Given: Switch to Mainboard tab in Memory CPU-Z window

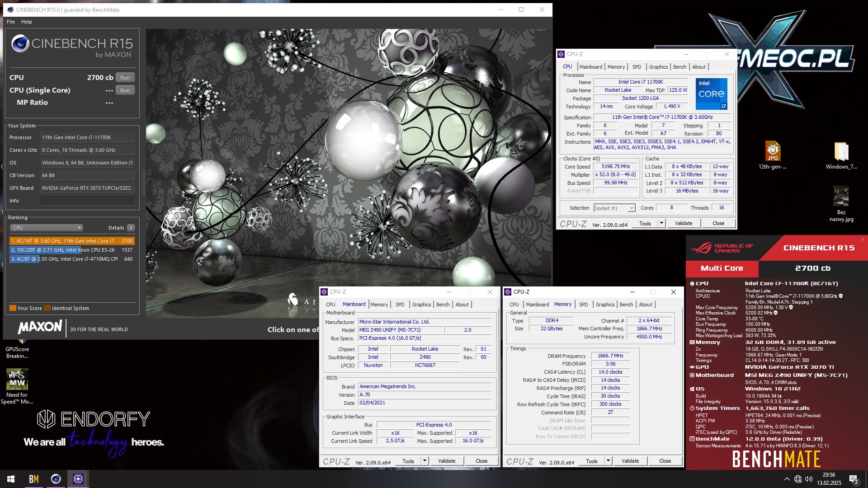Looking at the screenshot, I should tap(538, 305).
